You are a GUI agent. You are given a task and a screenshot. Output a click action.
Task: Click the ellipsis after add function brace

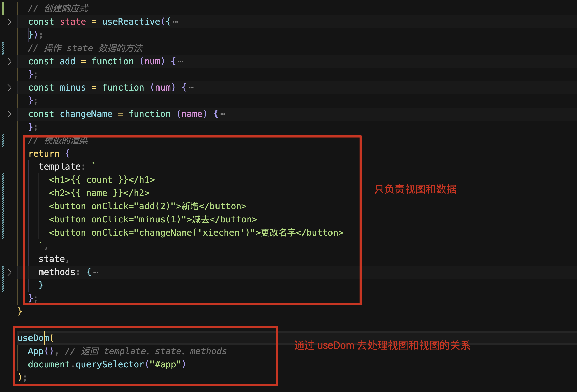(x=181, y=62)
